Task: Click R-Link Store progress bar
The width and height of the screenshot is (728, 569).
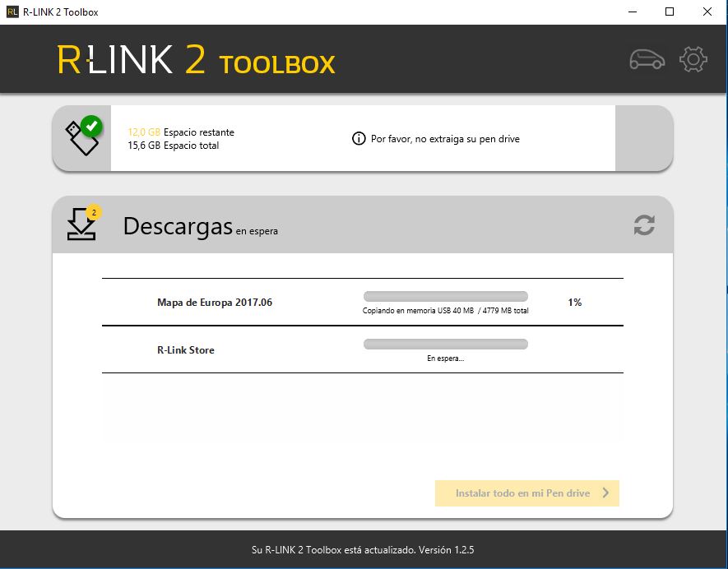Action: 446,344
